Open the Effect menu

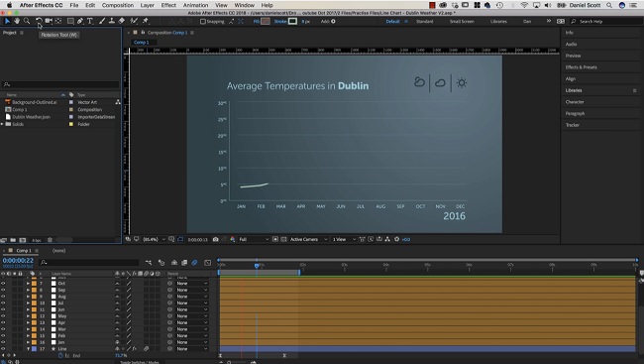point(168,5)
